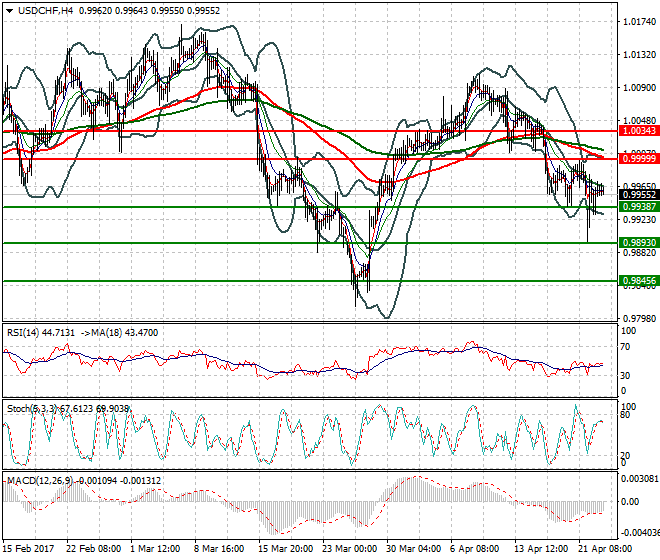This screenshot has height=560, width=660.
Task: Select the green 0.98456 support level label
Action: coord(639,281)
